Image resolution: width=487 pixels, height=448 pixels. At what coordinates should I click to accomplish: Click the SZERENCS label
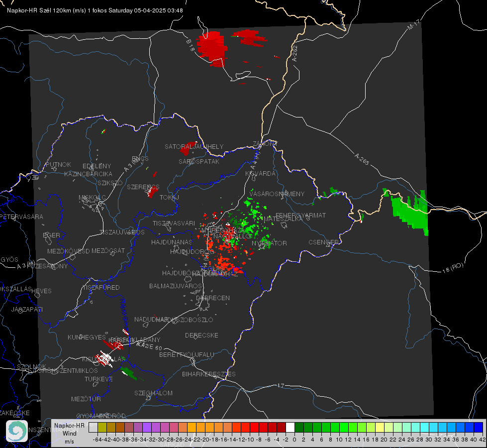143,187
